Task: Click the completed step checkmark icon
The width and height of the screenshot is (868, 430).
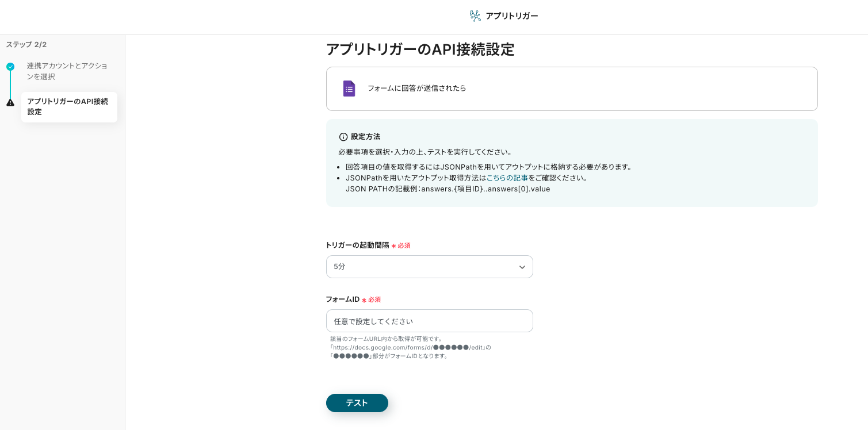Action: click(x=10, y=67)
